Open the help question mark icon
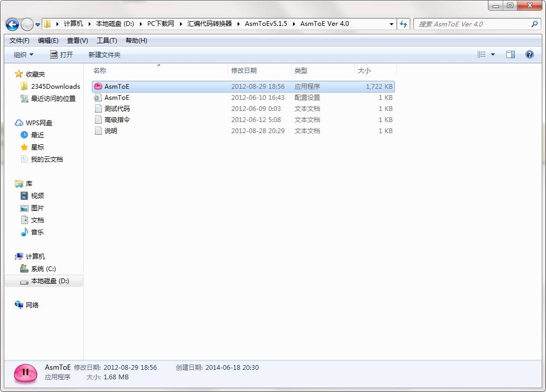Image resolution: width=546 pixels, height=392 pixels. tap(529, 54)
